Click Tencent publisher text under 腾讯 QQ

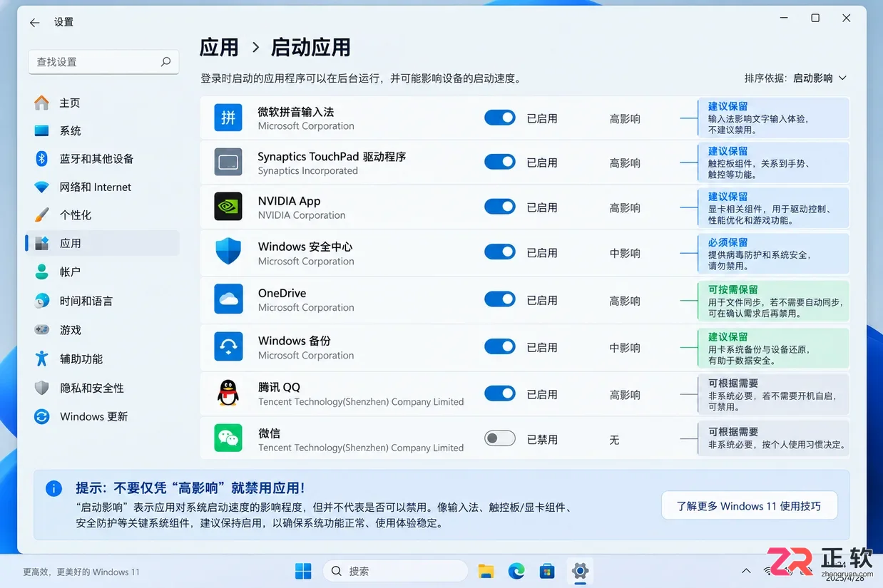[x=361, y=401]
